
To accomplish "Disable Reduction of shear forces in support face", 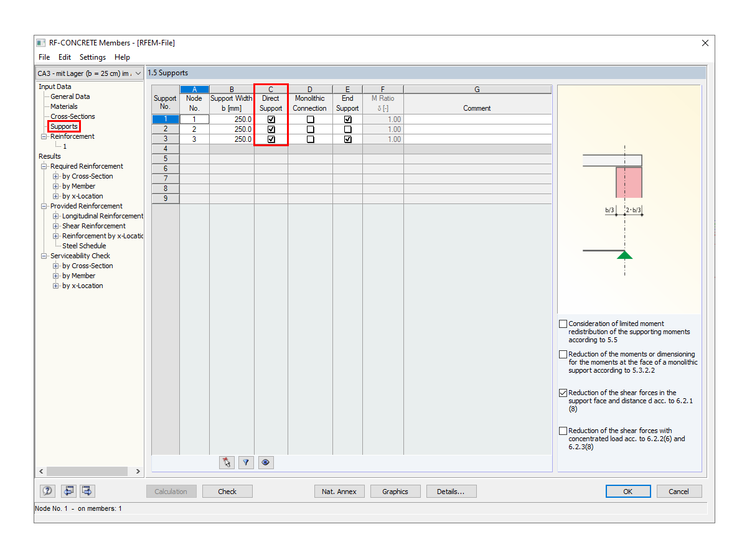I will click(x=563, y=393).
